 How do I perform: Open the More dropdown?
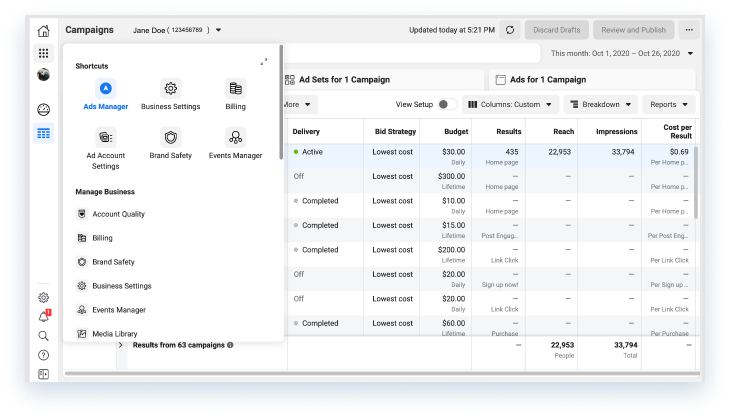pos(301,105)
